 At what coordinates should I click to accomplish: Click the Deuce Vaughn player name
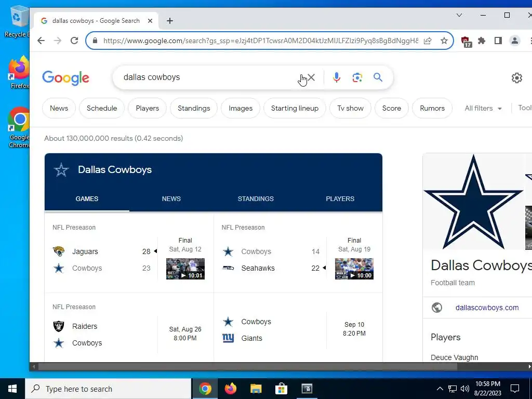pos(454,357)
